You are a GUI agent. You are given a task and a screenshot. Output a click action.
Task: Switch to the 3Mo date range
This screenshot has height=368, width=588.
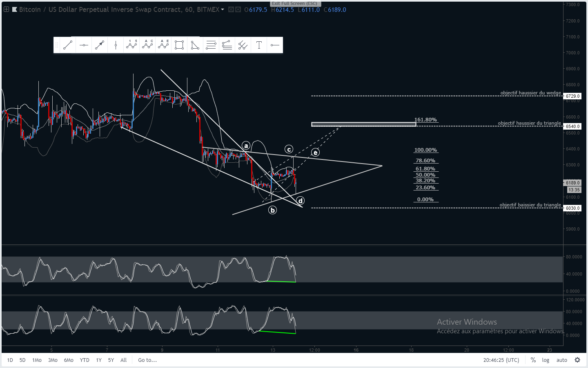[53, 360]
